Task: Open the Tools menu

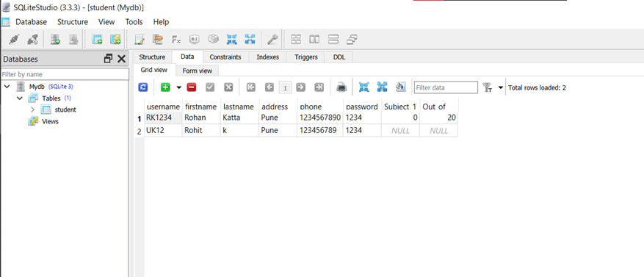Action: pyautogui.click(x=134, y=22)
